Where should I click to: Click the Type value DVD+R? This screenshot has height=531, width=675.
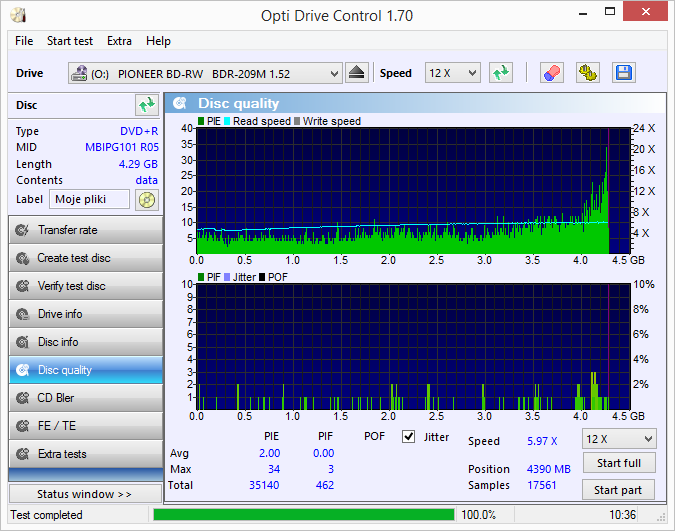pyautogui.click(x=139, y=131)
